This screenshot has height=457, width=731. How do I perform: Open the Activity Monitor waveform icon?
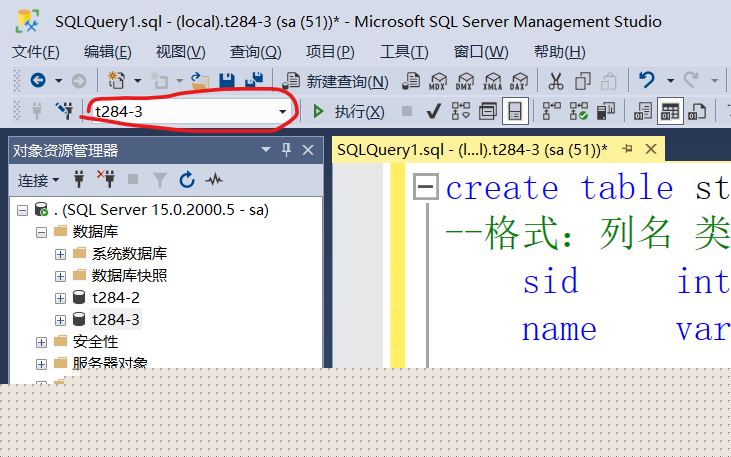click(x=213, y=180)
